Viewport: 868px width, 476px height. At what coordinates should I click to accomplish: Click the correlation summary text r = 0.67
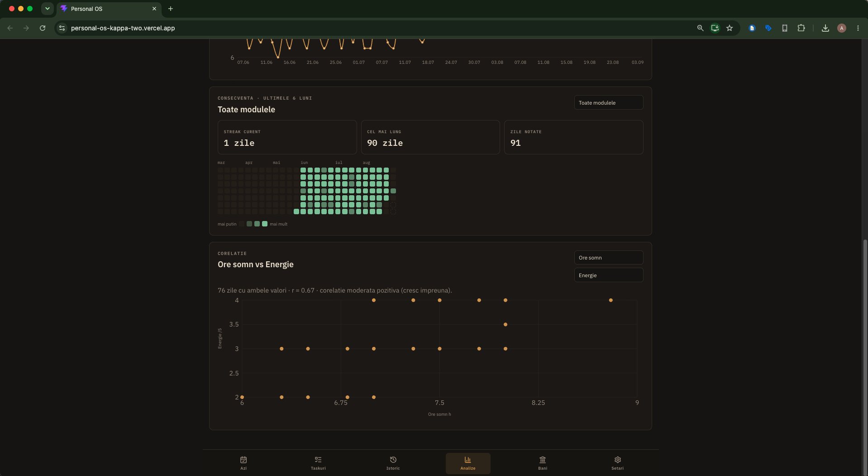point(303,290)
